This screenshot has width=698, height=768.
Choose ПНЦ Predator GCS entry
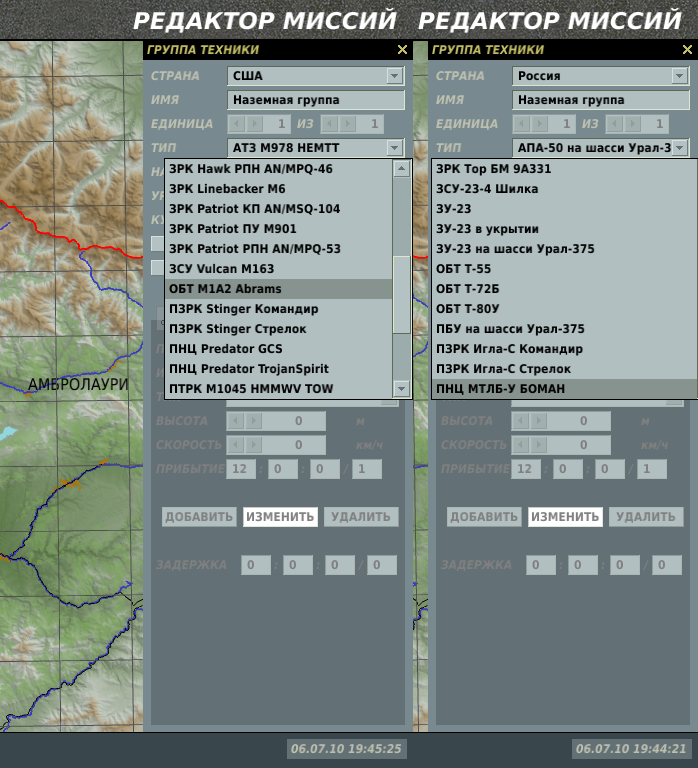coord(279,349)
